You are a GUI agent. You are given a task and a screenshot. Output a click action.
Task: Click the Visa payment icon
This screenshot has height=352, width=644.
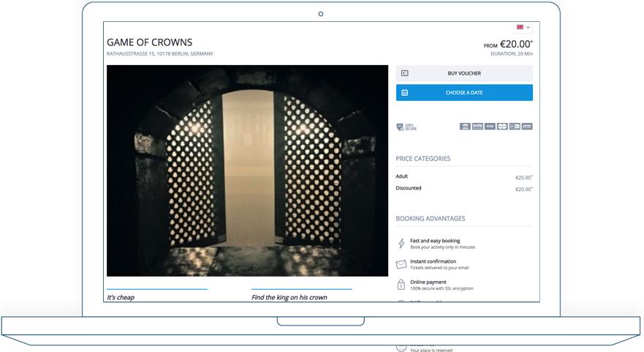click(x=490, y=127)
